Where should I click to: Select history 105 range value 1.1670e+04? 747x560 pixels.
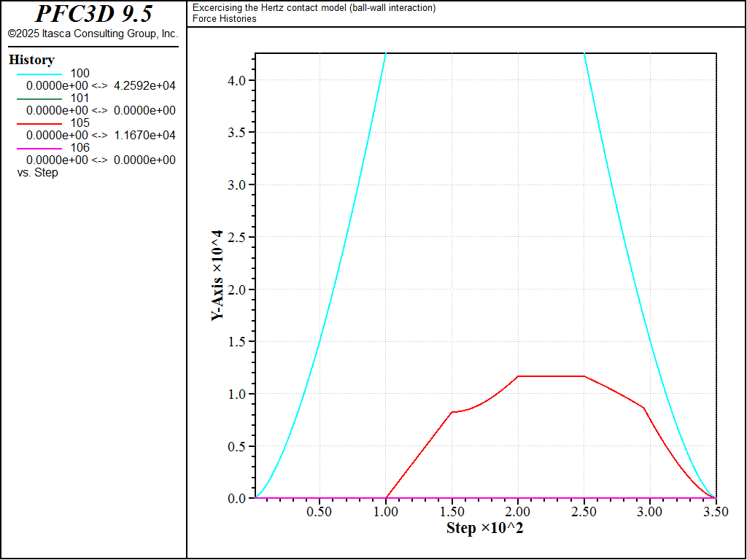click(145, 135)
